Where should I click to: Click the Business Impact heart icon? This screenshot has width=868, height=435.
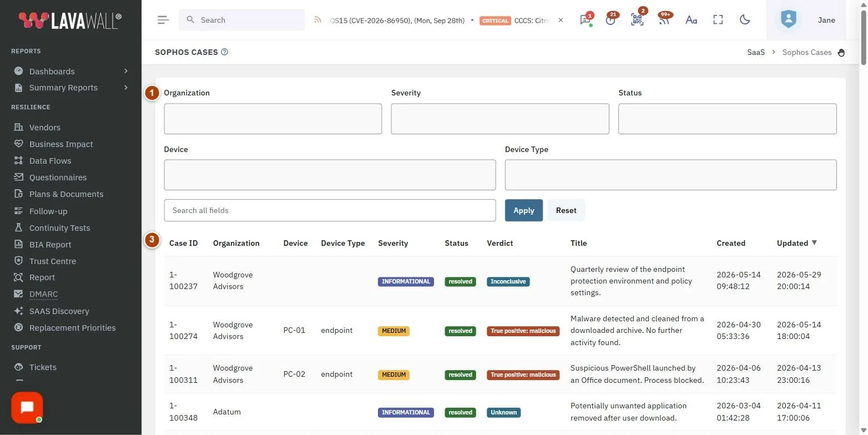(18, 144)
